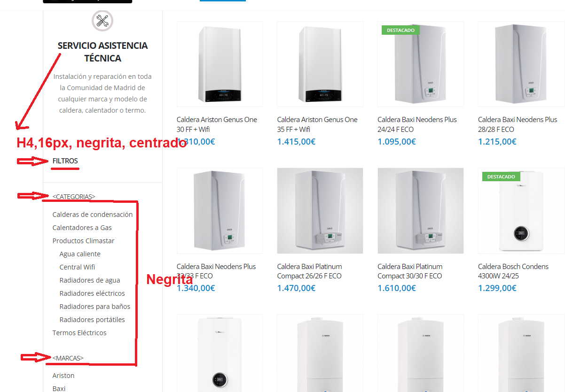Select Calentadores a Gas category
565x392 pixels.
[x=82, y=228]
